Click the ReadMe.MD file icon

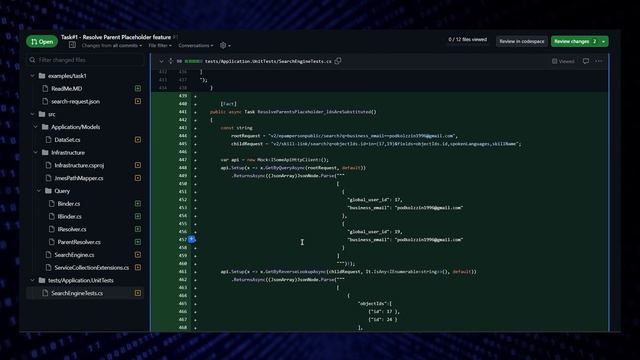[45, 89]
